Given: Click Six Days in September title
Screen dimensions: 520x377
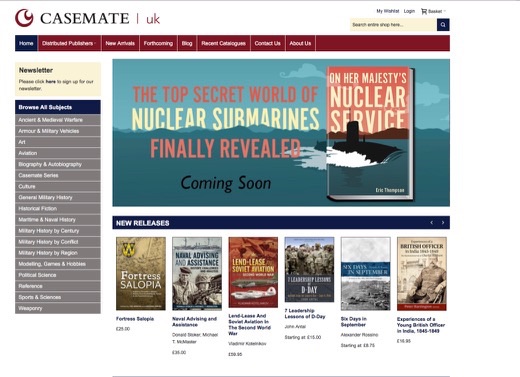Looking at the screenshot, I should (353, 322).
